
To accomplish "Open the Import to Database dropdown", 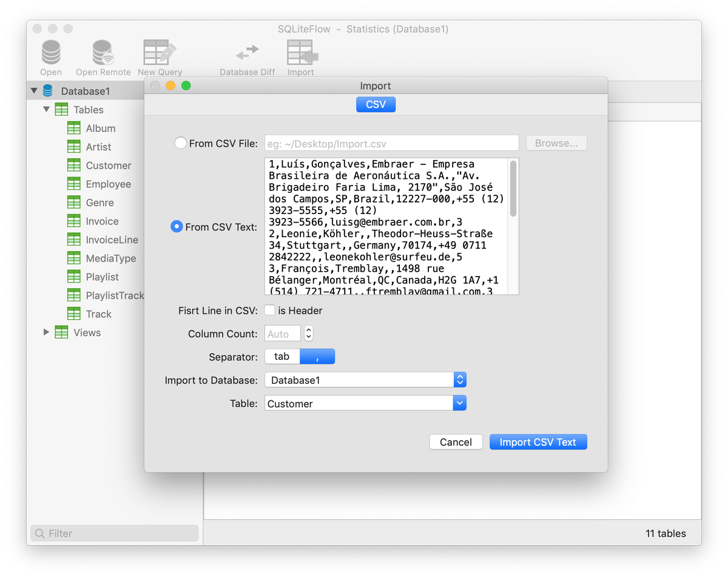I will point(365,380).
